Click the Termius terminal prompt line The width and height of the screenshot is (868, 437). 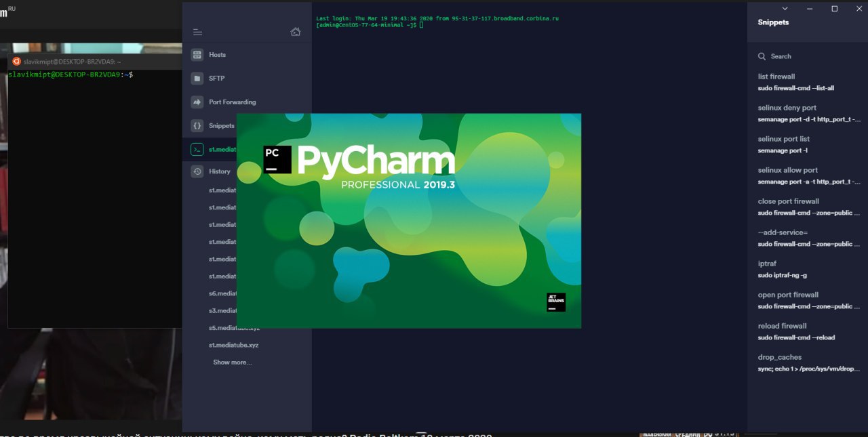[x=370, y=25]
